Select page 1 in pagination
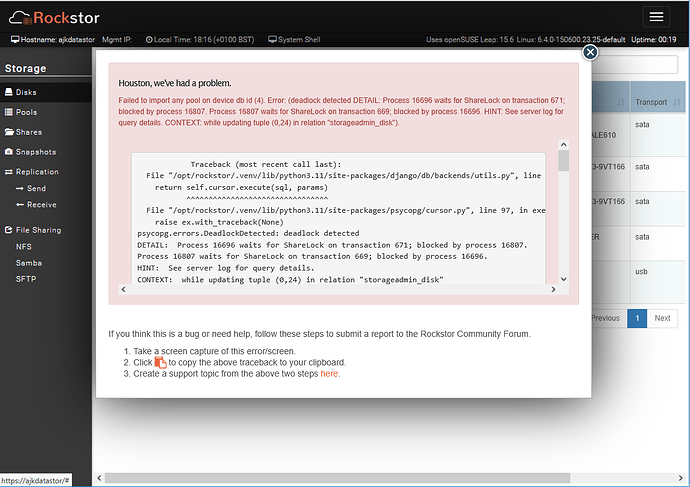Screen dimensions: 690x487 637,318
